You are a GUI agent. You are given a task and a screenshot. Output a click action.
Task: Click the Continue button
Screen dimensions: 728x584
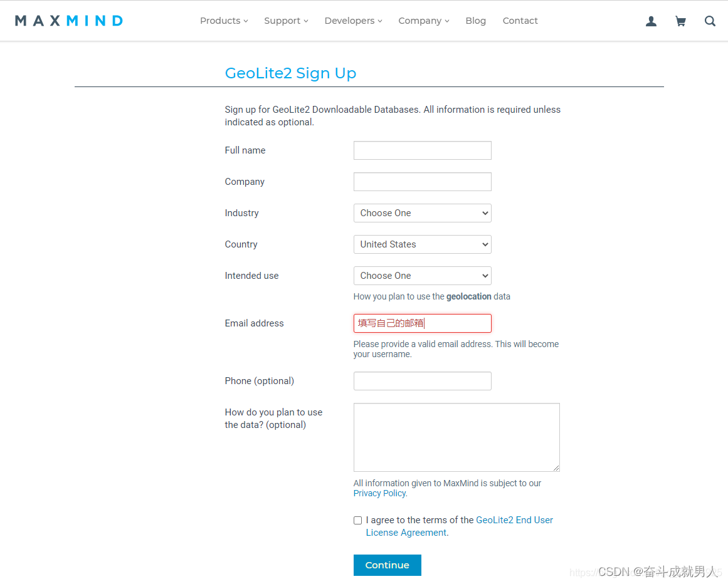click(387, 565)
